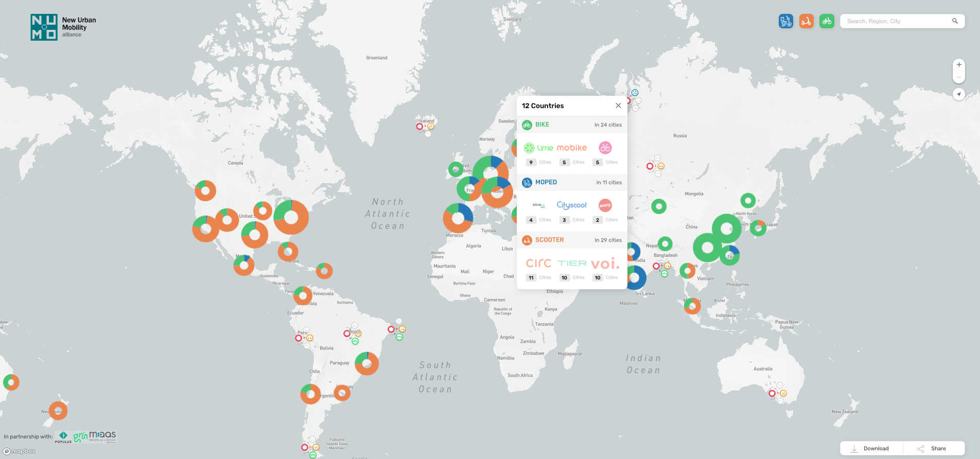Select the Cityscoot operator logo
The image size is (980, 459).
point(571,205)
